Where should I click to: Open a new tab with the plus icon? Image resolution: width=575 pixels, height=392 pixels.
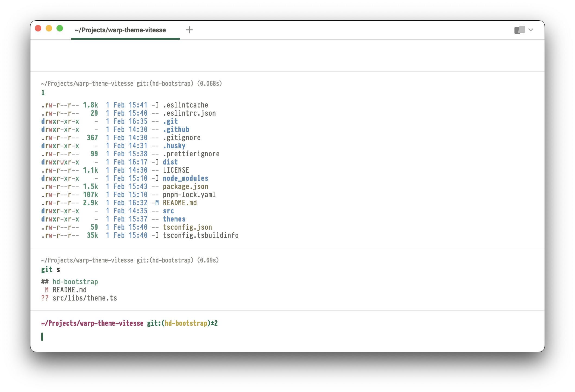coord(189,30)
